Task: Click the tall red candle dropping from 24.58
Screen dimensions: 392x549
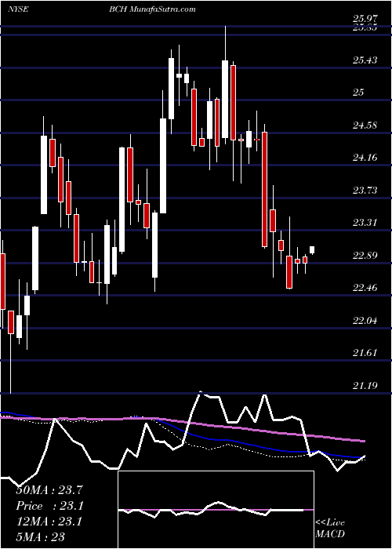Action: tap(265, 190)
